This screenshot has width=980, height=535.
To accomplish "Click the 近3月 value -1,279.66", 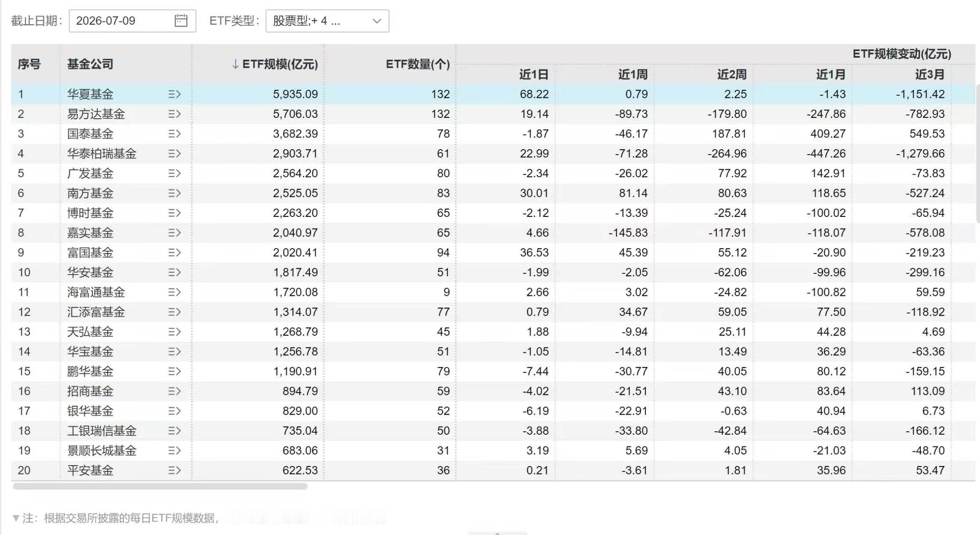I will tap(920, 153).
